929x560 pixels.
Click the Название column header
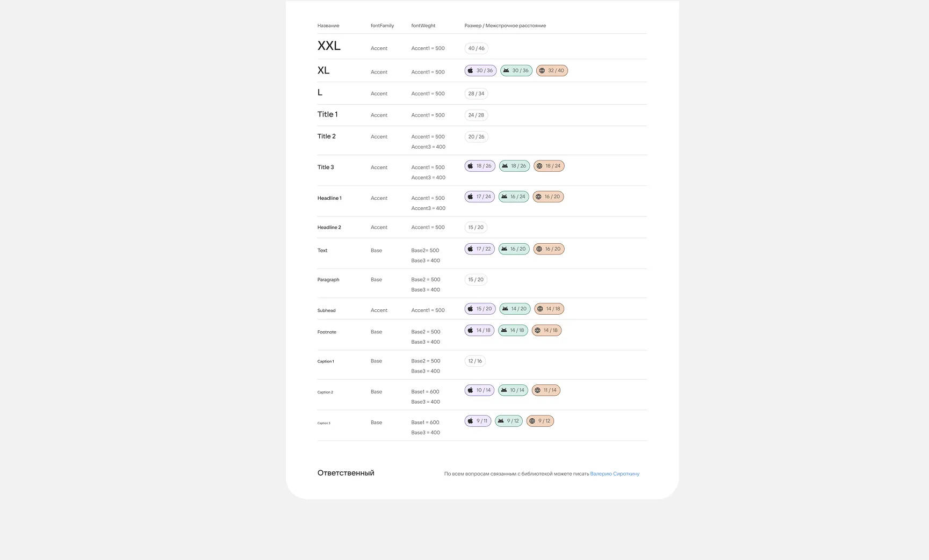328,26
